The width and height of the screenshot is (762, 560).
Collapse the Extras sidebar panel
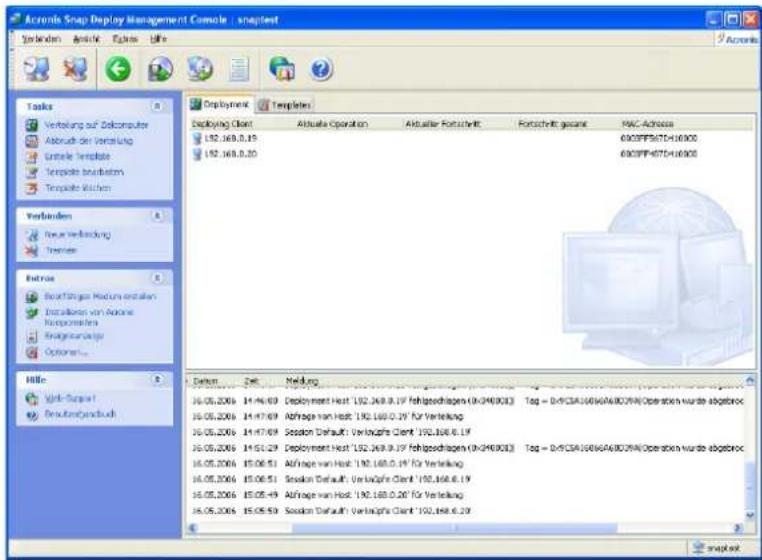coord(156,278)
